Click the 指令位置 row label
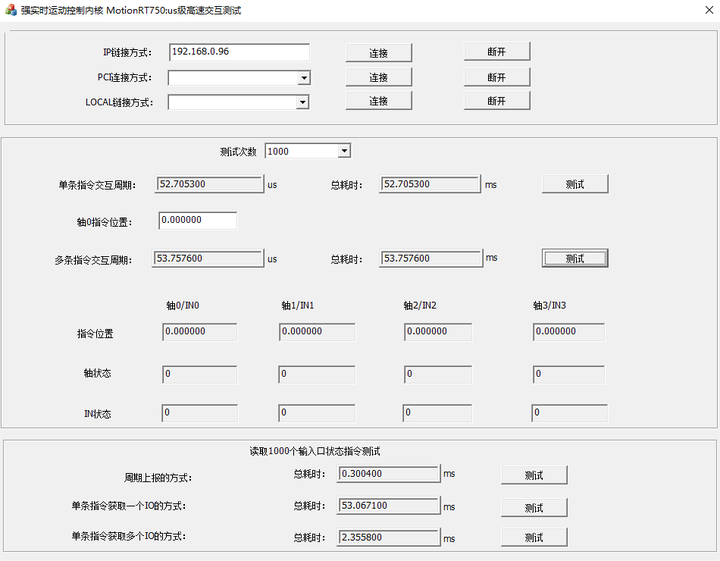This screenshot has width=720, height=561. (x=95, y=333)
